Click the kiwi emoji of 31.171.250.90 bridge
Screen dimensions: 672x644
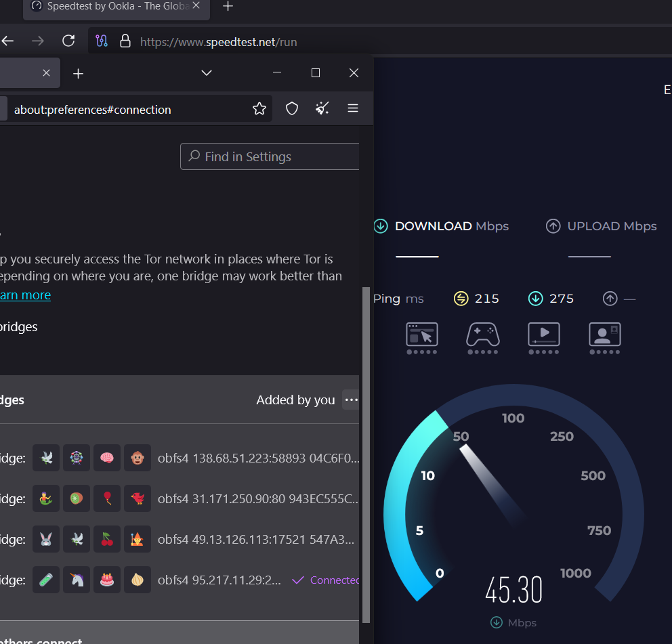[77, 498]
